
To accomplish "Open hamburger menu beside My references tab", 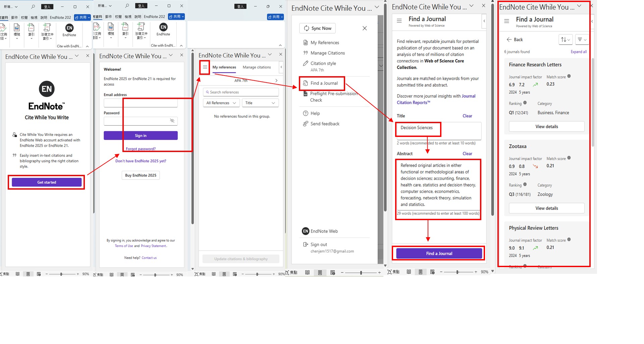I will tap(205, 67).
